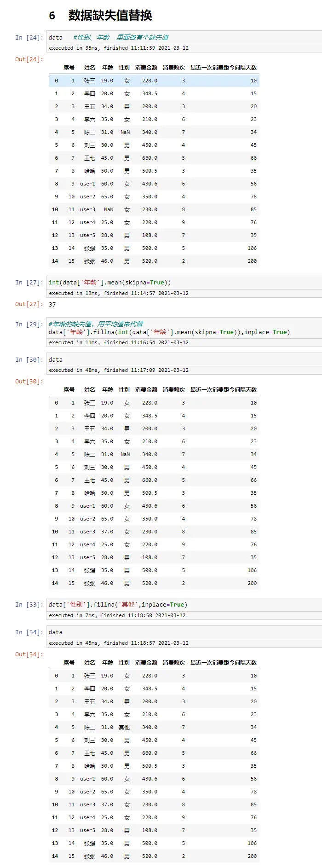Image resolution: width=322 pixels, height=868 pixels.
Task: Select the highlighted row 0 in Out[24] table
Action: coord(154,81)
